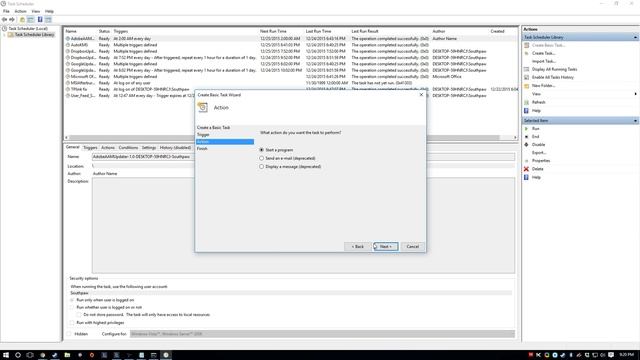Toggle Run with highest privileges checkbox
The height and width of the screenshot is (360, 640).
72,323
